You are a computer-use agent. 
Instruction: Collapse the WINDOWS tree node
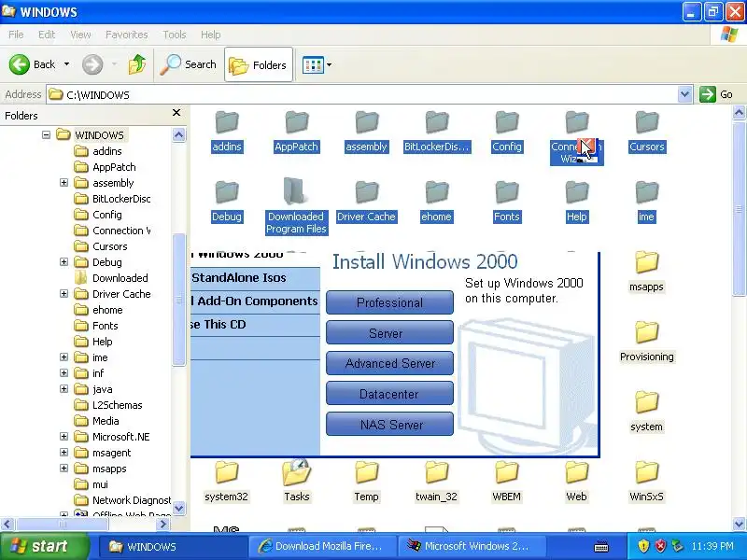tap(46, 134)
